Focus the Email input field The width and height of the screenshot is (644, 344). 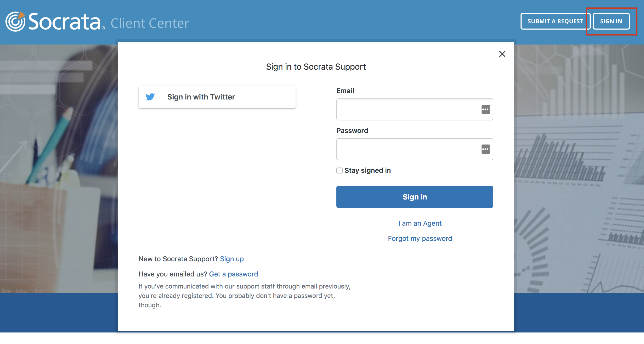(415, 109)
